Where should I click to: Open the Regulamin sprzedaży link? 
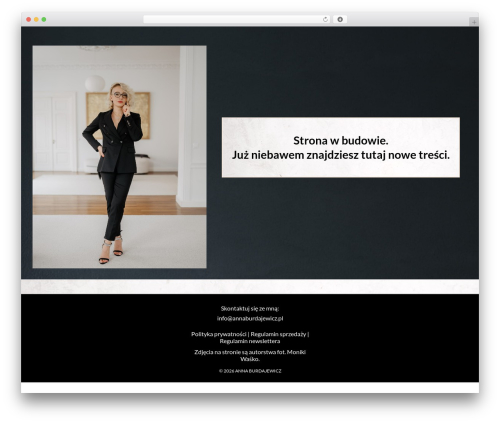pyautogui.click(x=278, y=334)
